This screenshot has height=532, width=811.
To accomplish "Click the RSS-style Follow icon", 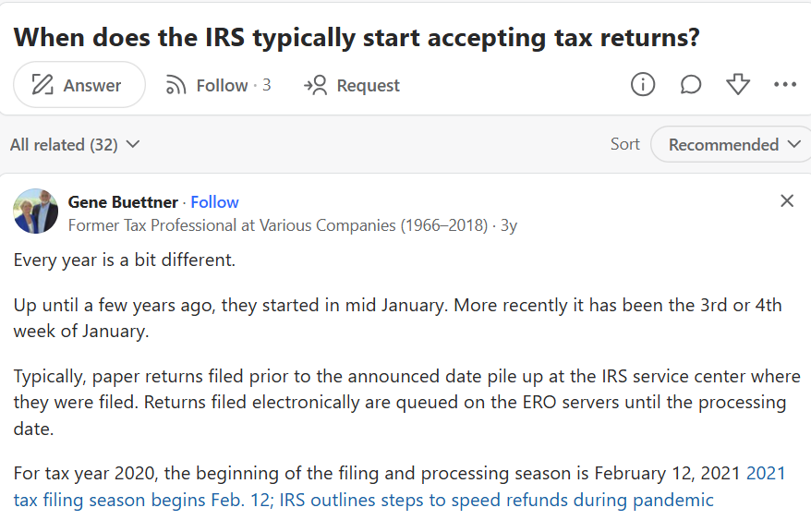I will pos(176,84).
